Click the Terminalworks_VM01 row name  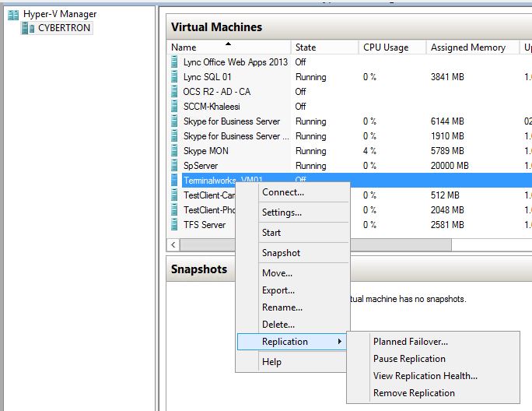pos(223,180)
